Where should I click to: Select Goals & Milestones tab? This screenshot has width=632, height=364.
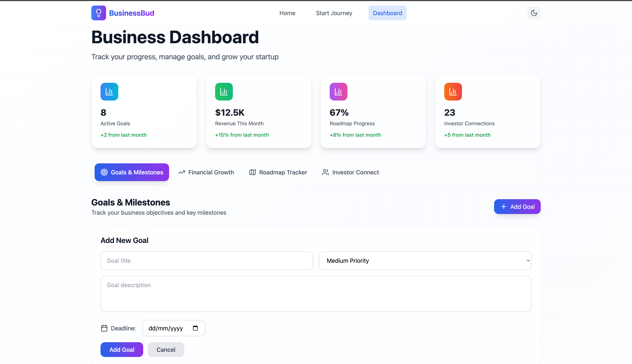point(132,172)
